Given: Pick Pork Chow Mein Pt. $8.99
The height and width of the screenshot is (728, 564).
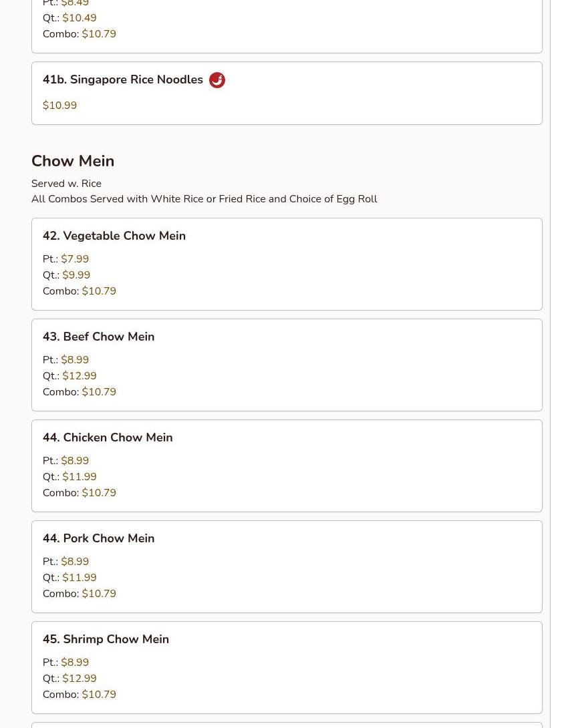Looking at the screenshot, I should click(x=66, y=561).
